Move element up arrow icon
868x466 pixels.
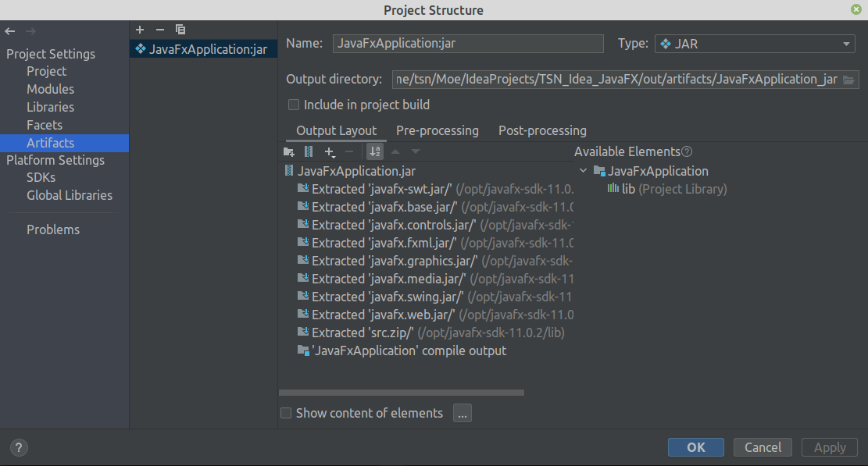(x=395, y=151)
